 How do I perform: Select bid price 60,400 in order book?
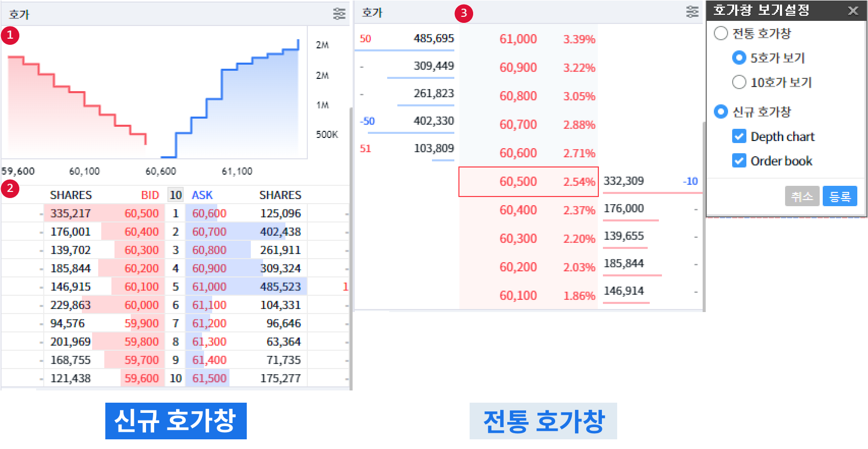(x=141, y=232)
